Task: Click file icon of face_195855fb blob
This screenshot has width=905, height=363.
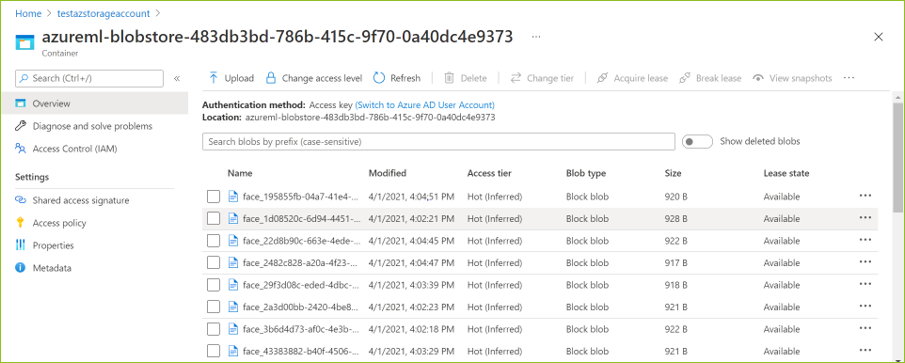Action: click(x=233, y=197)
